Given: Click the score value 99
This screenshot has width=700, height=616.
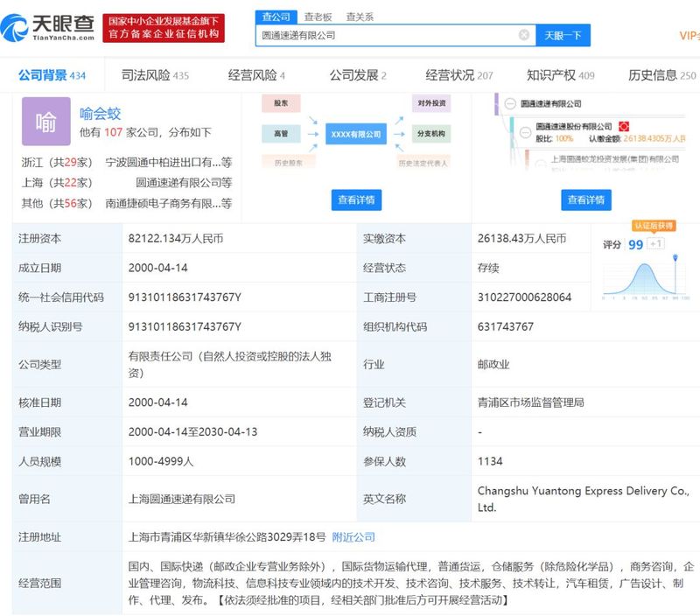Looking at the screenshot, I should click(636, 245).
